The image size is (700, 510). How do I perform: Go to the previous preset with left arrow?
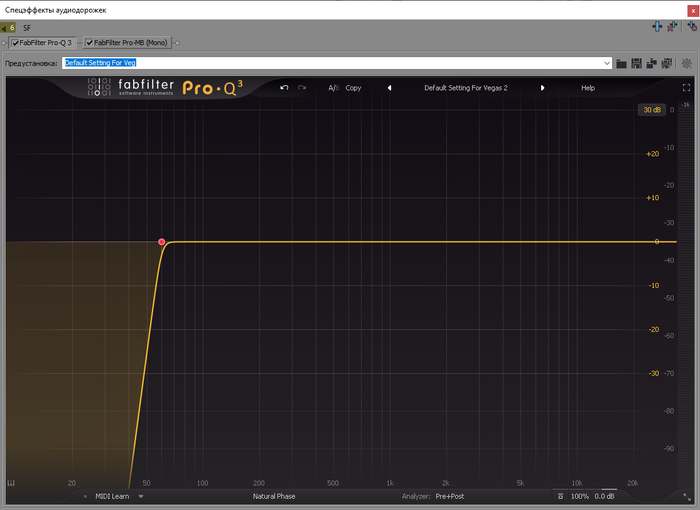click(x=389, y=88)
